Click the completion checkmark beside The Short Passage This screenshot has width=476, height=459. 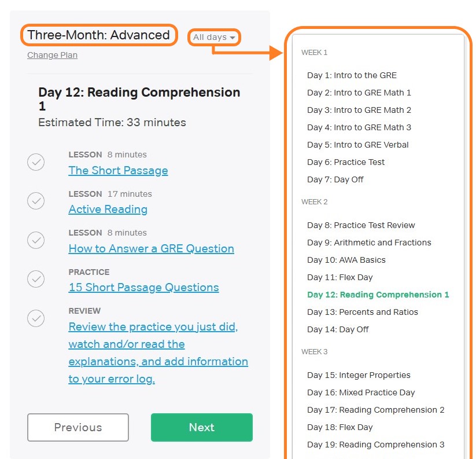pos(36,162)
